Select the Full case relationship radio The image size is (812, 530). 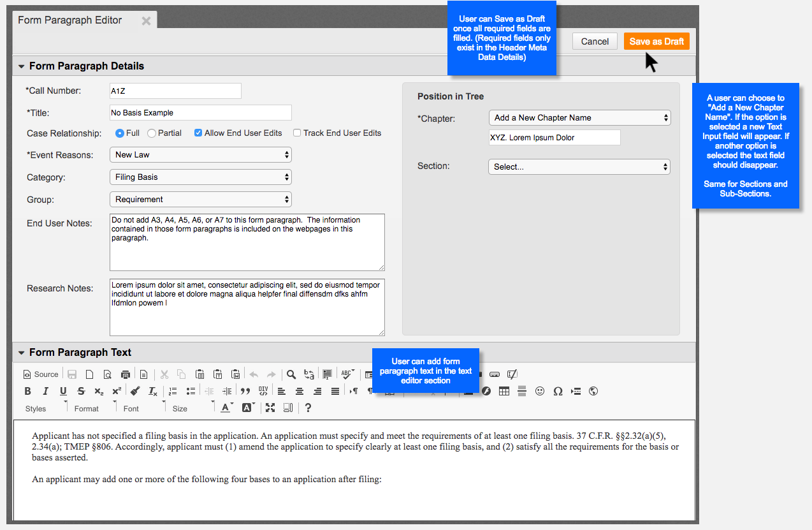(120, 133)
